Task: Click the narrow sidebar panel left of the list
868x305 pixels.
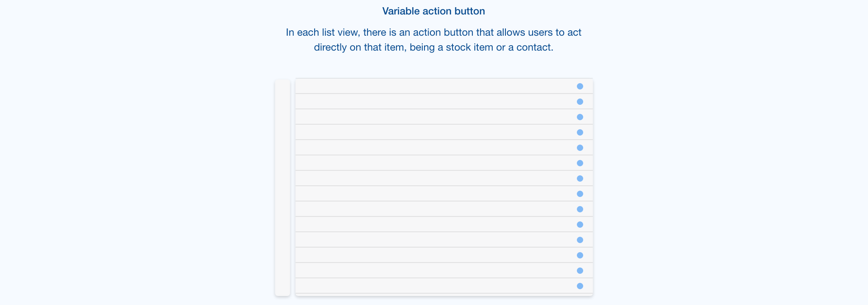Action: point(283,188)
